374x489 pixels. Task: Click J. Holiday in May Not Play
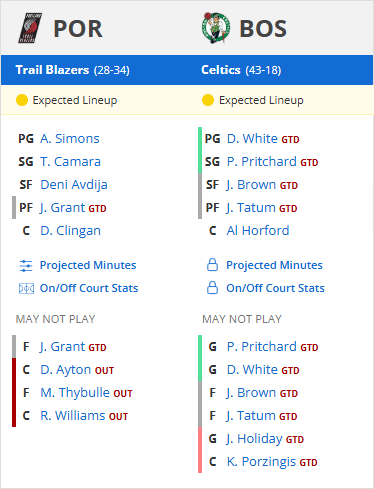click(x=254, y=439)
